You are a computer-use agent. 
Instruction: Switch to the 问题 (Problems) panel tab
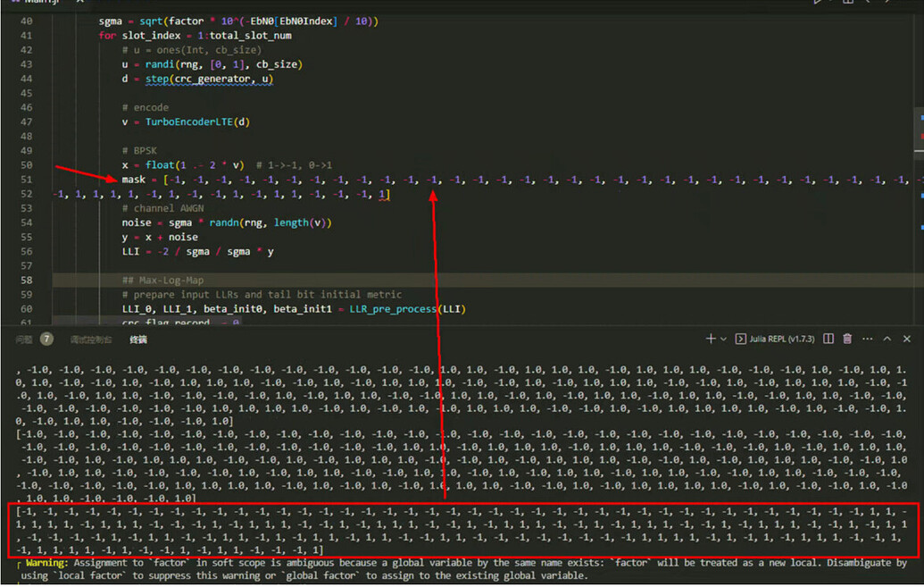(23, 340)
